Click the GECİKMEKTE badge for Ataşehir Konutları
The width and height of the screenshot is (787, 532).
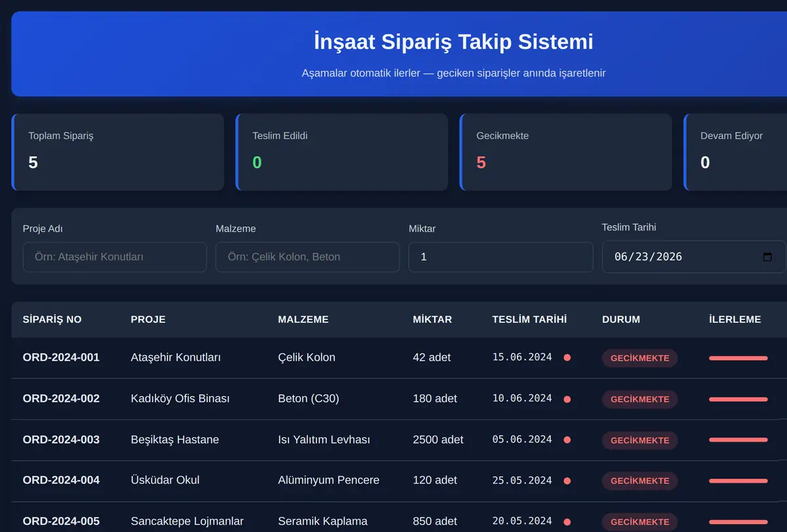coord(640,358)
